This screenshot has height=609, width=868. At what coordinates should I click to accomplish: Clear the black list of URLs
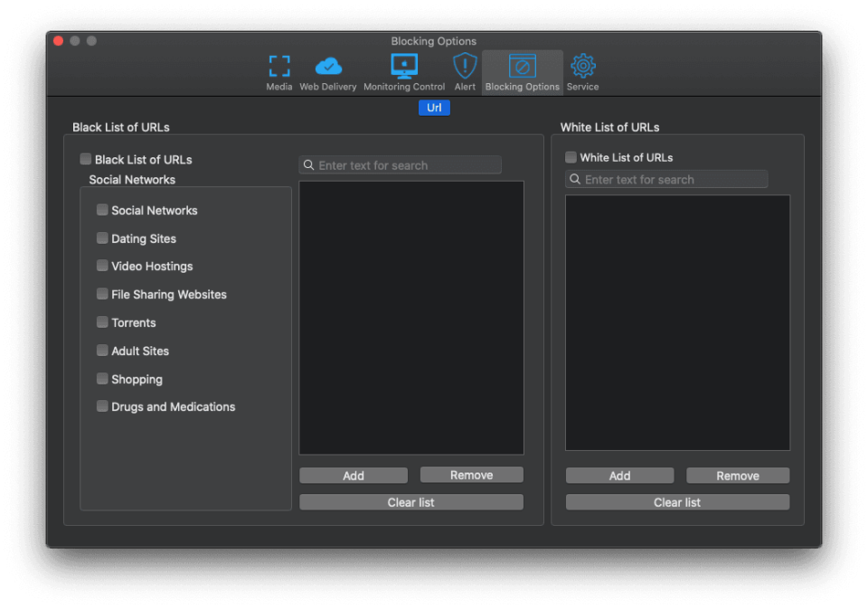coord(411,501)
